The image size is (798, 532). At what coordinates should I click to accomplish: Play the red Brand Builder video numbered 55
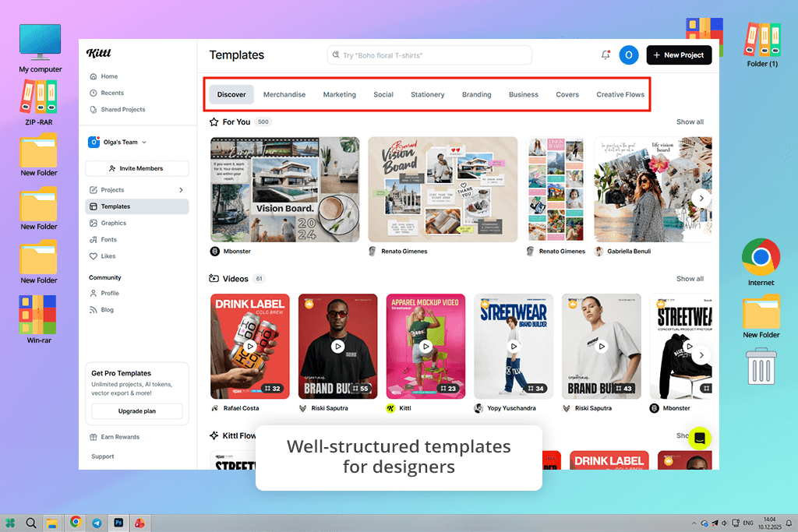click(338, 347)
